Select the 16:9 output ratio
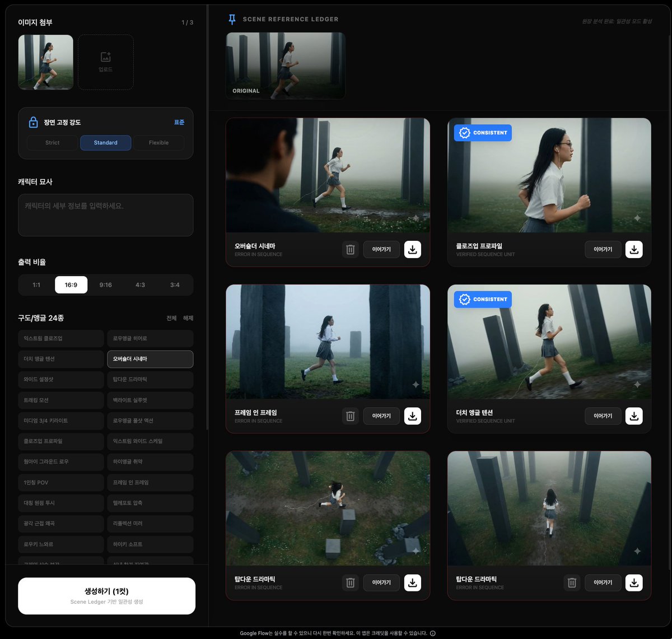The height and width of the screenshot is (639, 672). (71, 285)
